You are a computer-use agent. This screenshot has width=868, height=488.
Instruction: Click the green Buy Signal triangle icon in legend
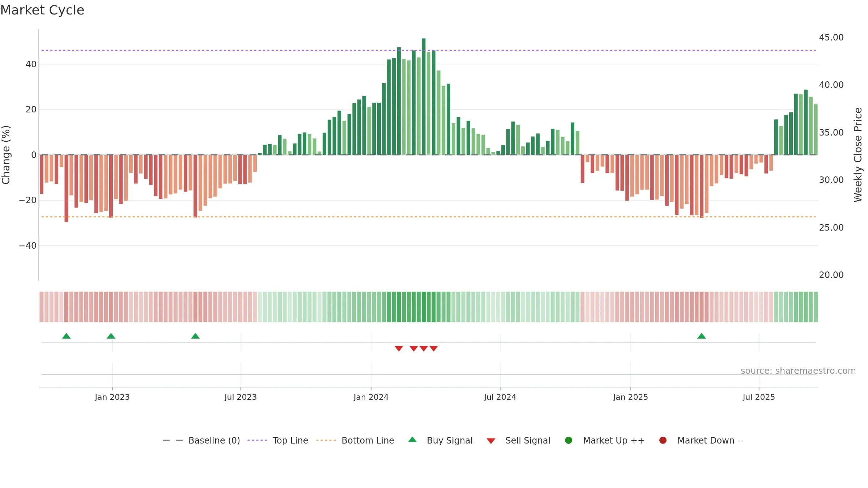pos(412,440)
